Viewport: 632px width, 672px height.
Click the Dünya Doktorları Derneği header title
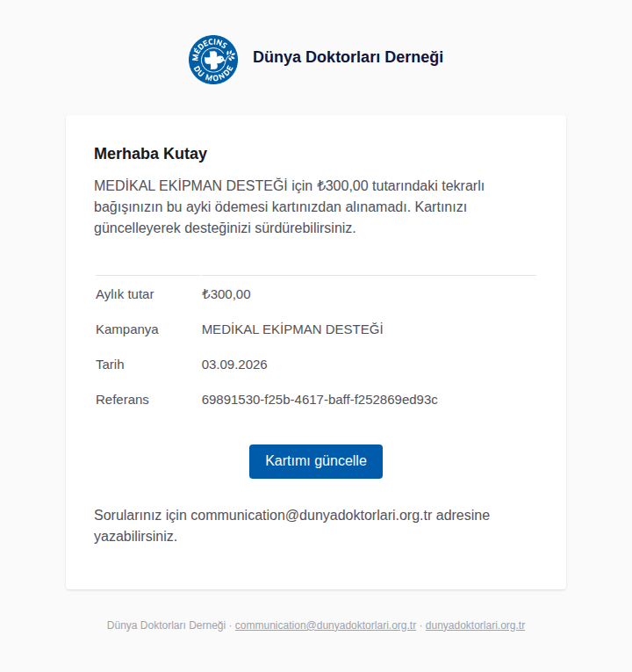coord(348,57)
